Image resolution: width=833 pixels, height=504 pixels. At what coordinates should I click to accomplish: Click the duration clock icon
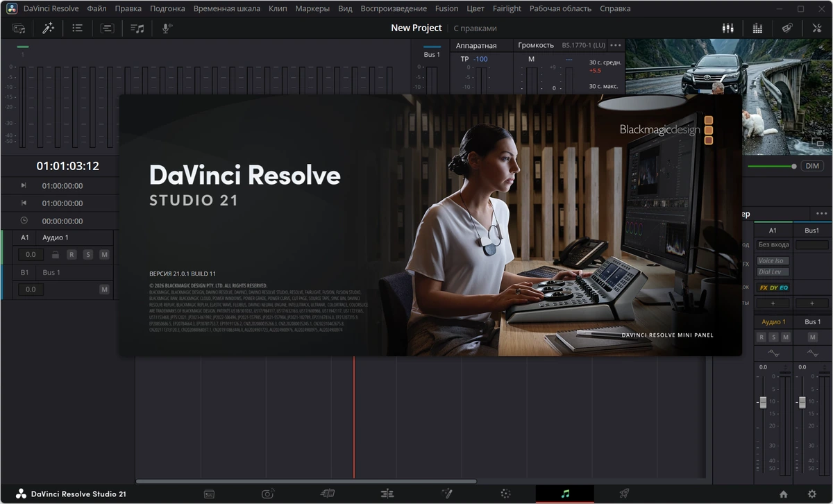24,220
